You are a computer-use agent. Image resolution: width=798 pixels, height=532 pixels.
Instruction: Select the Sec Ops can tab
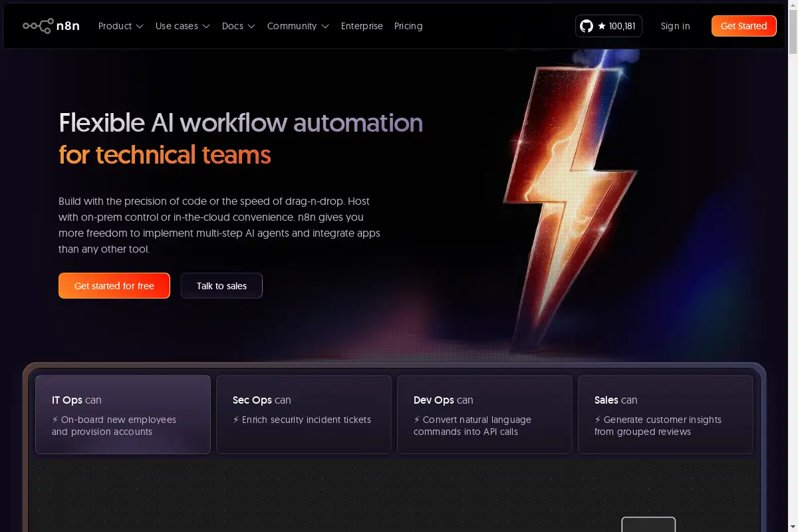[x=304, y=414]
